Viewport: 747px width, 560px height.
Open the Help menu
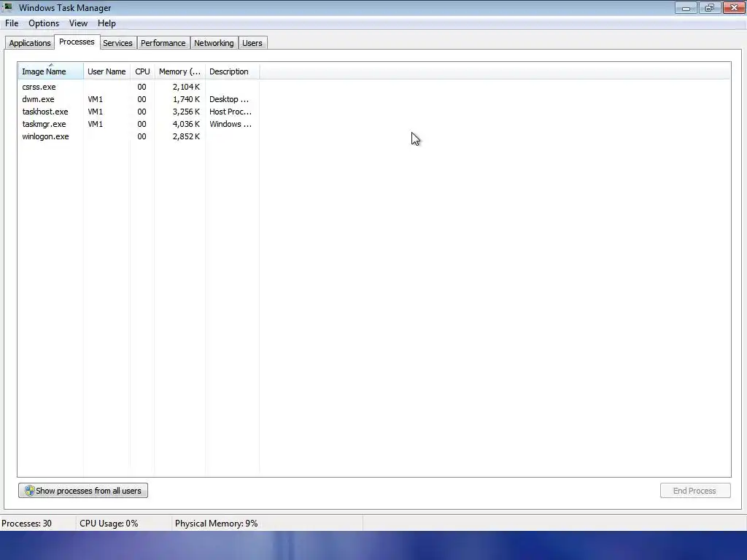pyautogui.click(x=107, y=23)
